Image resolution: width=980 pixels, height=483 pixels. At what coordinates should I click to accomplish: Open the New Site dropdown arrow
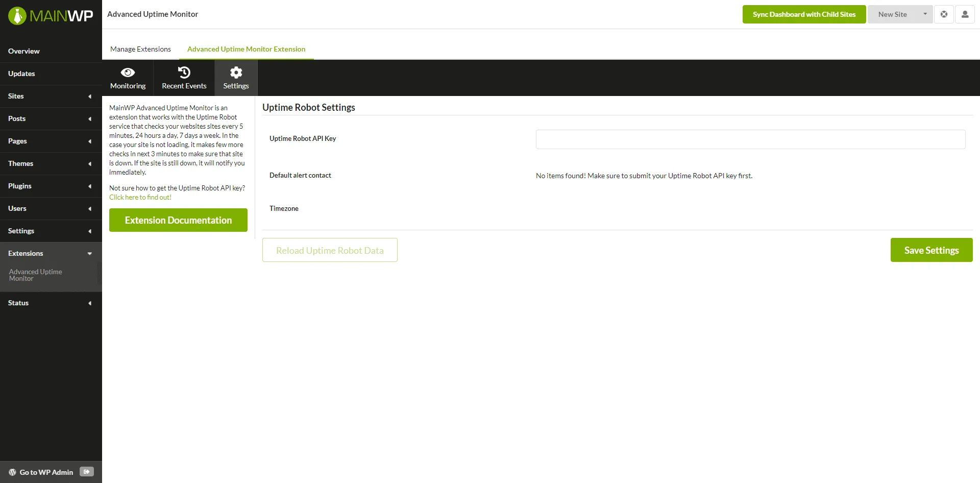point(925,14)
